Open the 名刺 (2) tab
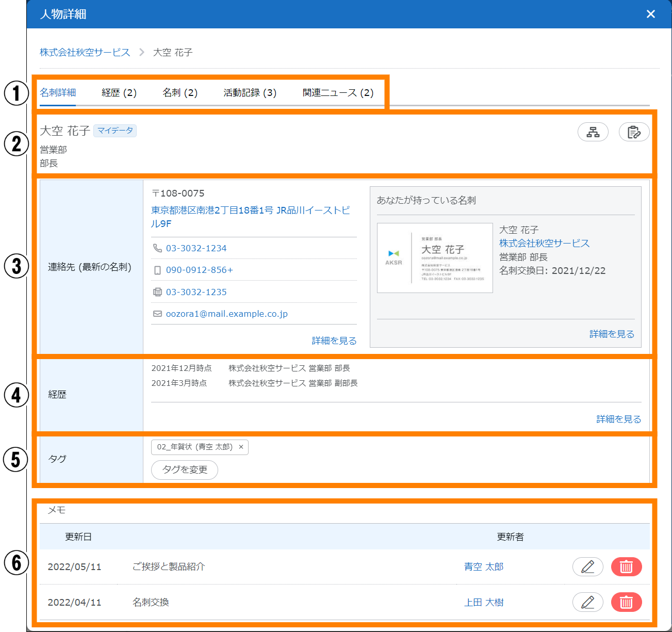Viewport: 672px width, 632px height. pos(180,93)
